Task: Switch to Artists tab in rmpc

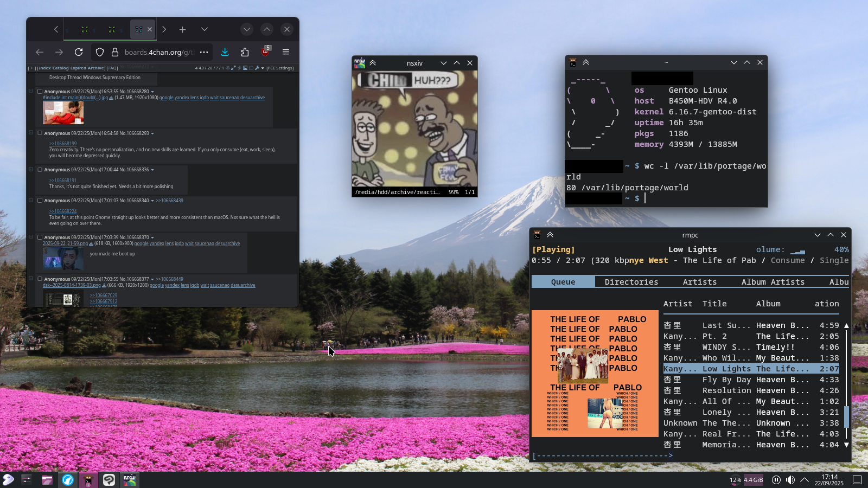Action: [x=700, y=282]
